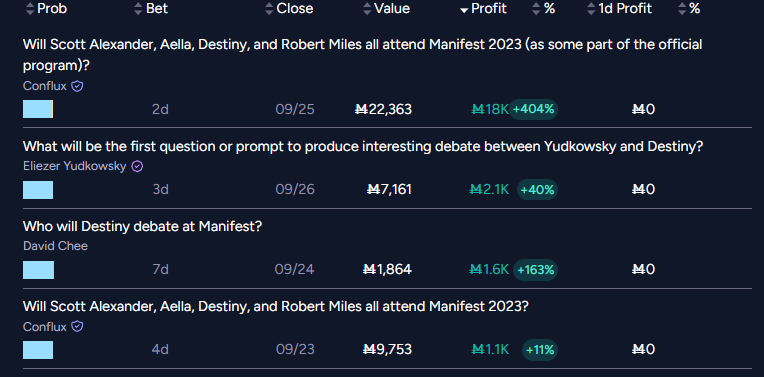Click the sort arrows beside Value
Image resolution: width=764 pixels, height=377 pixels.
click(367, 9)
